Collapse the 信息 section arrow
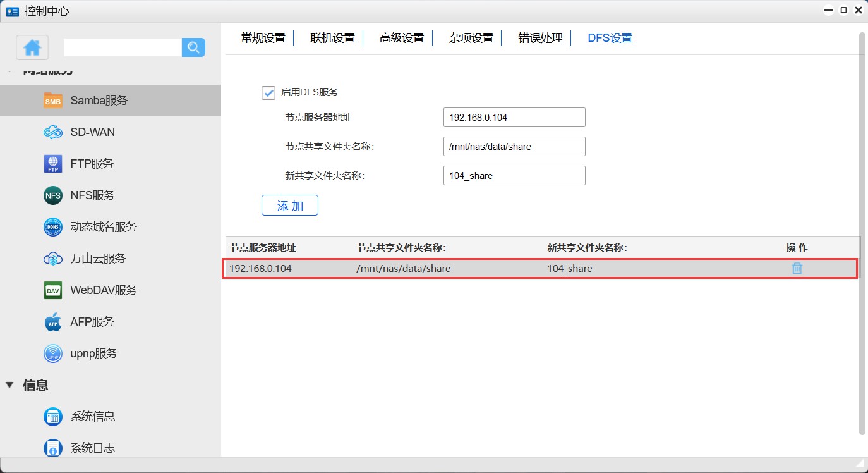868x473 pixels. 9,385
